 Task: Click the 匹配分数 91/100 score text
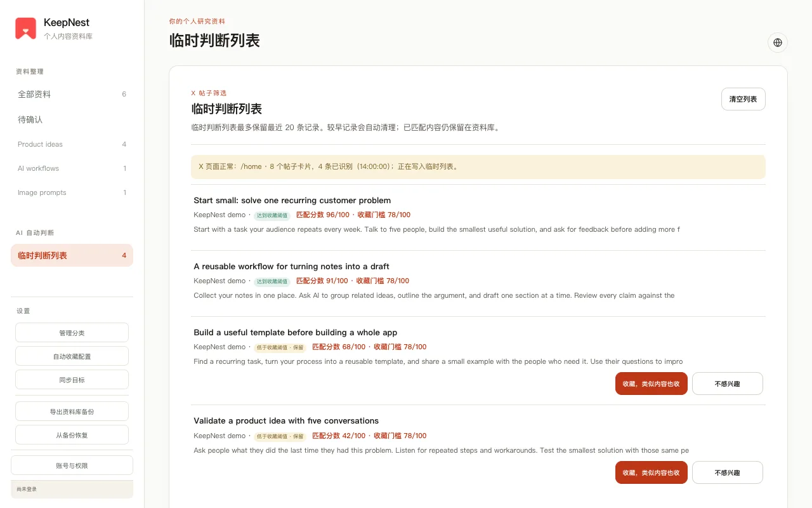pyautogui.click(x=322, y=281)
